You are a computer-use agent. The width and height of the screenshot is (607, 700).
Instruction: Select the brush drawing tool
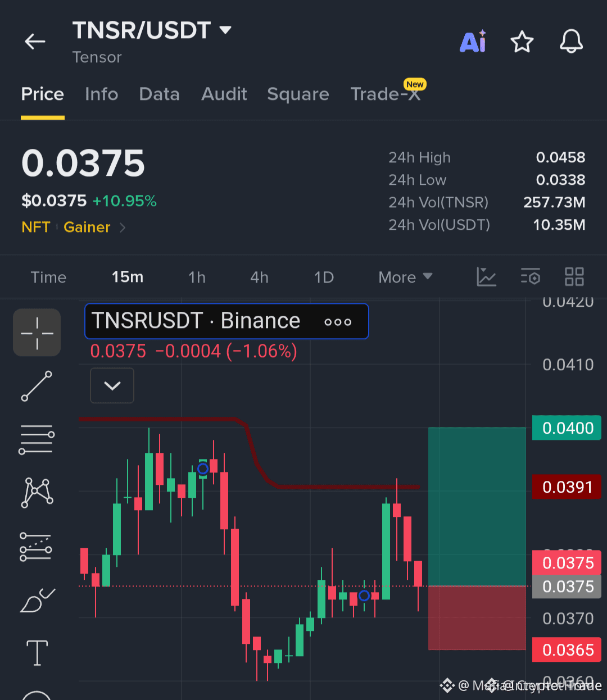tap(37, 599)
